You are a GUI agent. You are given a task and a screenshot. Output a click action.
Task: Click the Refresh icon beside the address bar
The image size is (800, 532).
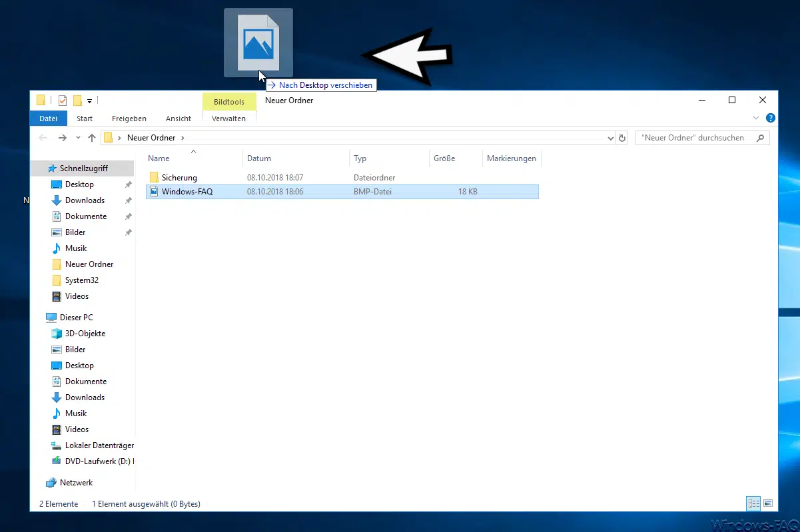(x=622, y=138)
